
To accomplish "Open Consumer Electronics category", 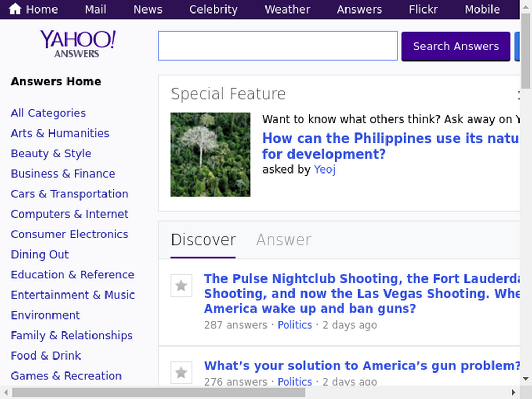I will [70, 234].
